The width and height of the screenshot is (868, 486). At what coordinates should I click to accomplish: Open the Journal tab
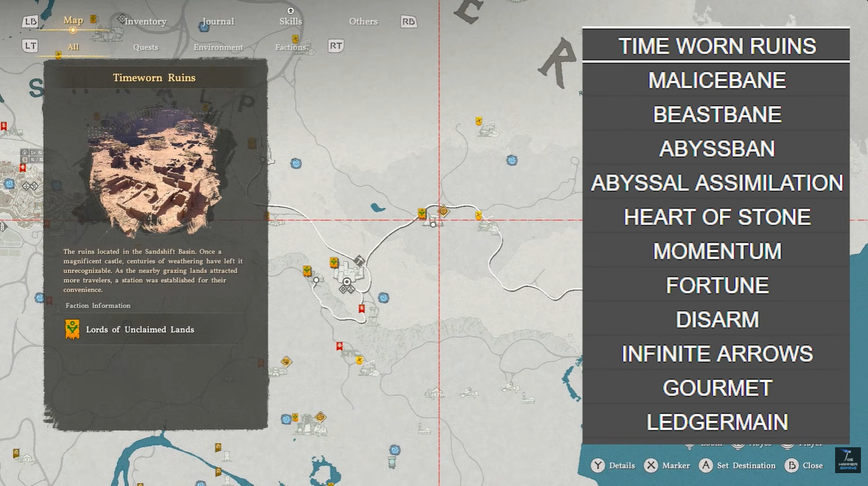point(218,21)
